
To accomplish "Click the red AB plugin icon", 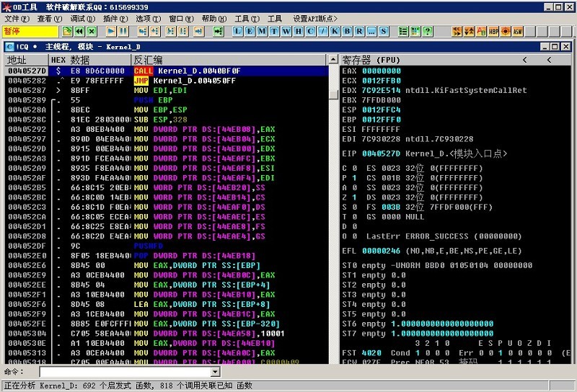I will click(x=481, y=31).
